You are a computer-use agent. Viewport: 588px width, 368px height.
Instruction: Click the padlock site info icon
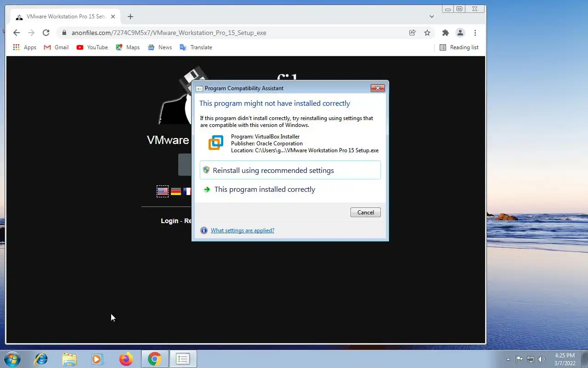coord(64,33)
